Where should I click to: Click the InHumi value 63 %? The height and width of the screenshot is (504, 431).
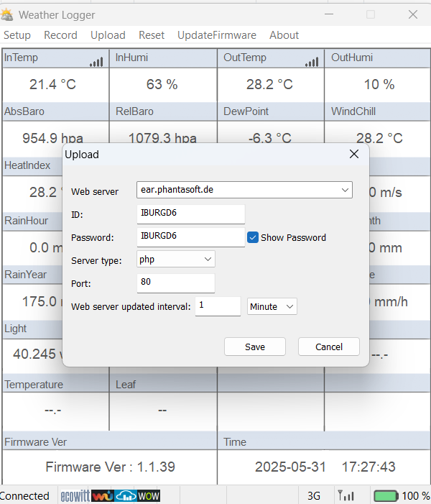click(162, 85)
